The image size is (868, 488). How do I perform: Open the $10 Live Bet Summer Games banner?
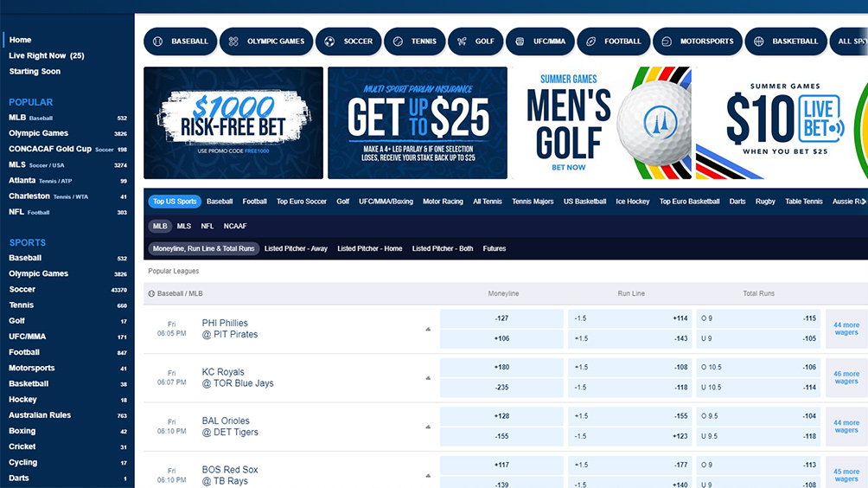pos(782,123)
